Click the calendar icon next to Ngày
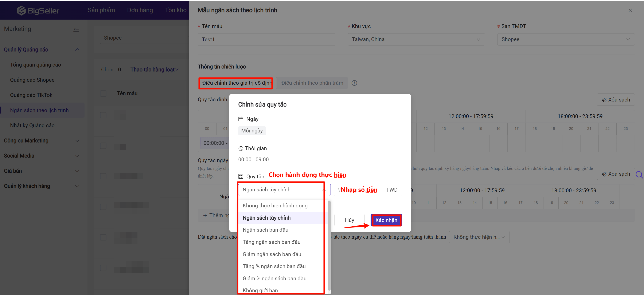 tap(241, 119)
